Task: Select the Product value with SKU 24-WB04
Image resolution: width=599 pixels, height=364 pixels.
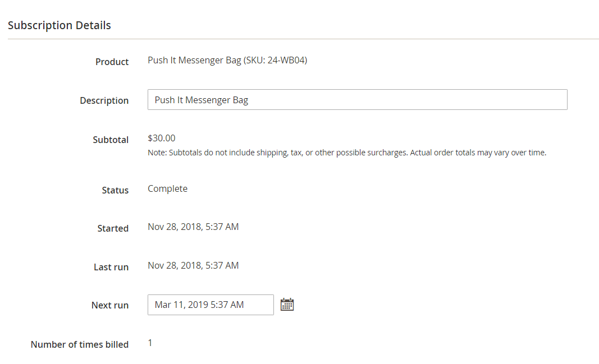Action: pos(227,60)
